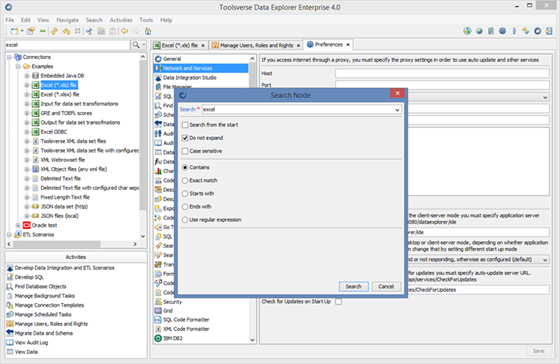Click the tree filter box containing excel
This screenshot has height=364, width=560.
67,45
